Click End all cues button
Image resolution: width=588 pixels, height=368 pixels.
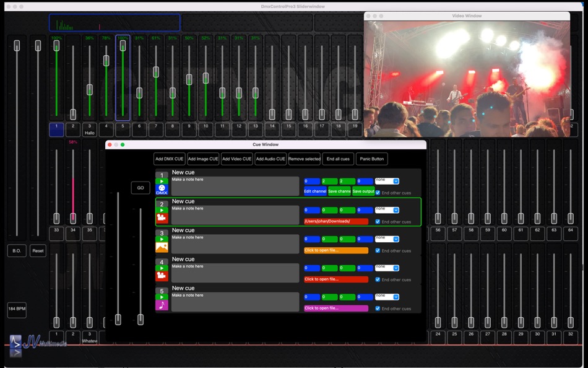coord(338,159)
